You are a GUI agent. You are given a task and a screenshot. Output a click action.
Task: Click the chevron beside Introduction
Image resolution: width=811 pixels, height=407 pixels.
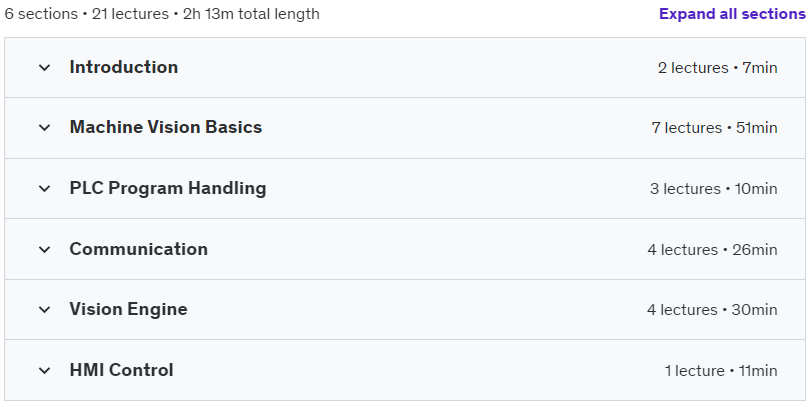point(44,68)
